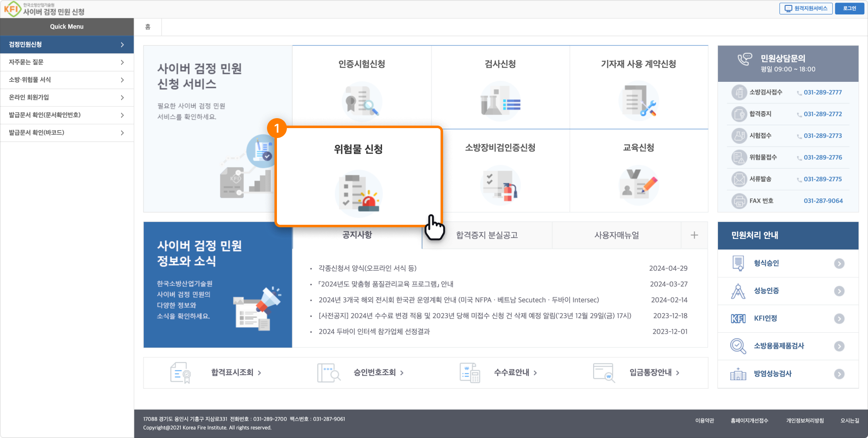
Task: Open the 각종신청서 양식 notice link
Action: coord(367,268)
